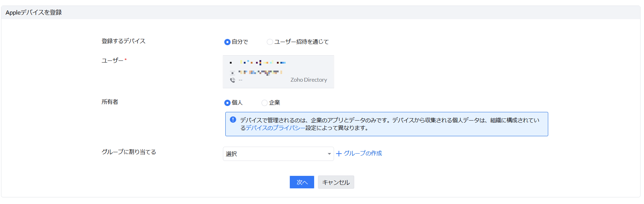Click the グループに割り当てる label
Screen dimensions: 644x204
(129, 152)
